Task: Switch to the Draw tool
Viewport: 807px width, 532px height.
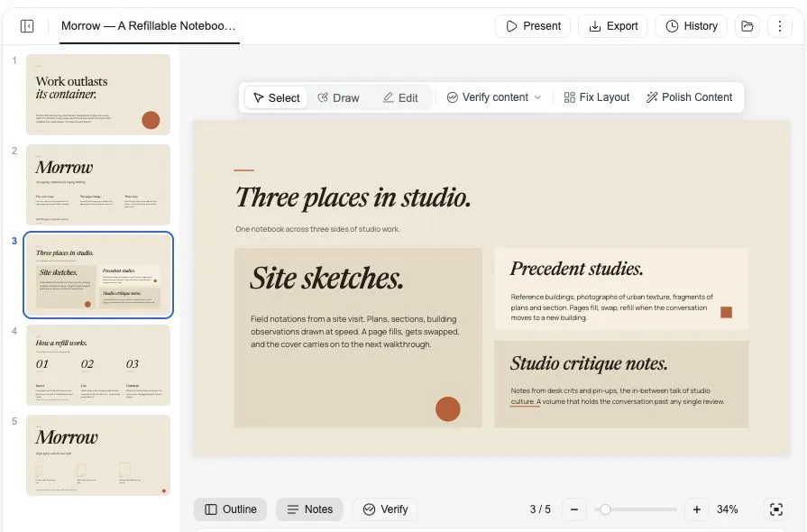Action: [x=338, y=97]
